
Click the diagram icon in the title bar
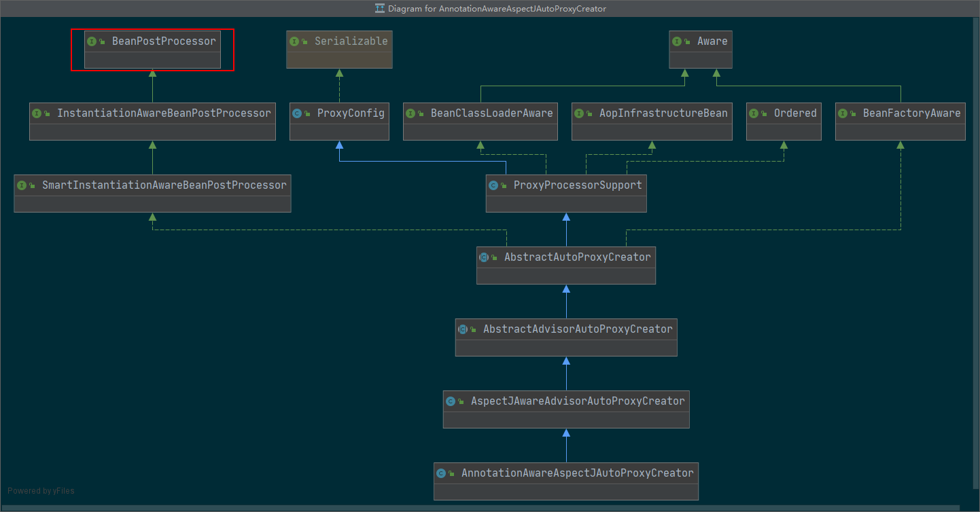point(379,9)
